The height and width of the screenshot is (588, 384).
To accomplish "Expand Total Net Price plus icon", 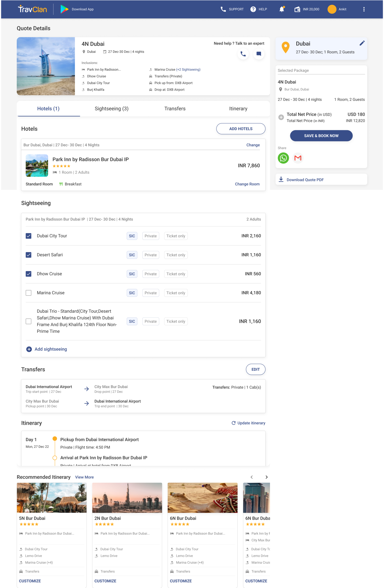I will (x=281, y=117).
